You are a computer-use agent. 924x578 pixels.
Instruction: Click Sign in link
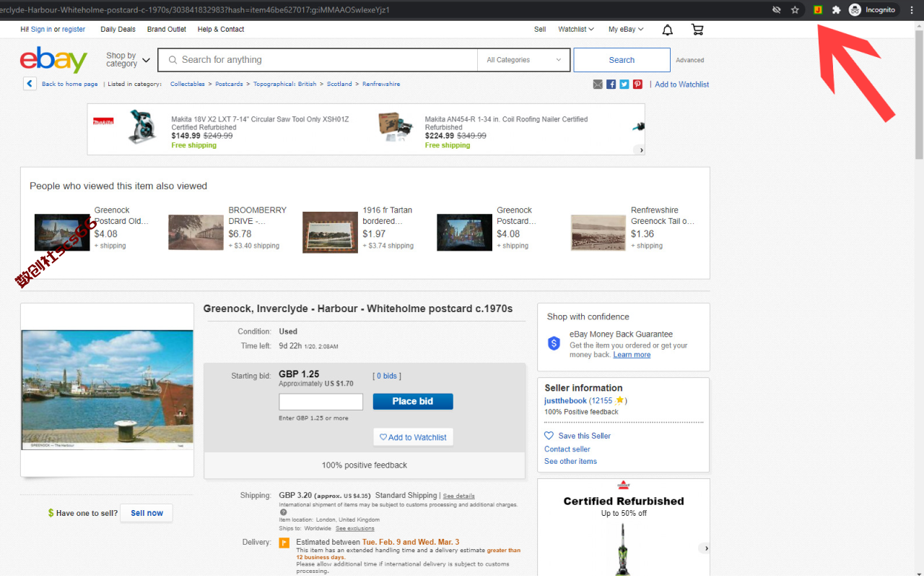click(41, 30)
